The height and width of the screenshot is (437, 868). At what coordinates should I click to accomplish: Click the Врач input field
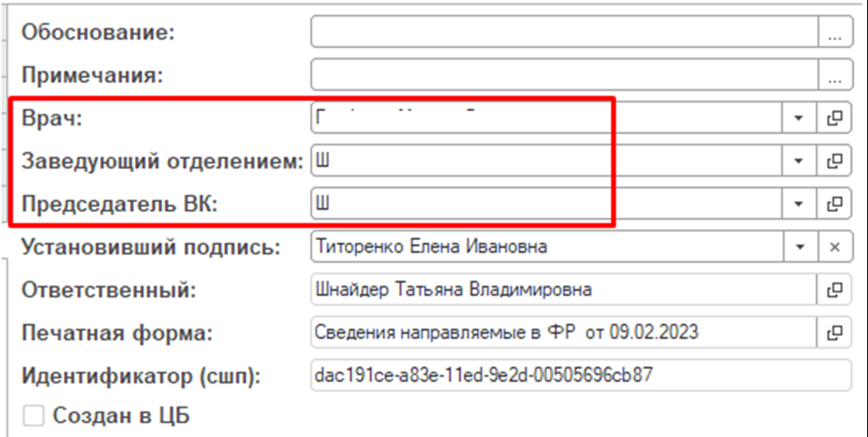(545, 118)
